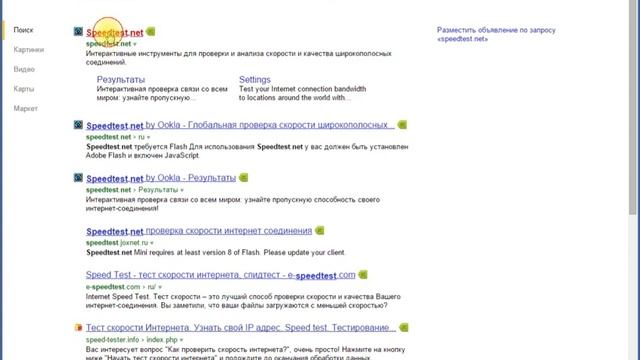Open the Speedtest.net first result link
Screen dimensions: 640x360
pyautogui.click(x=115, y=33)
